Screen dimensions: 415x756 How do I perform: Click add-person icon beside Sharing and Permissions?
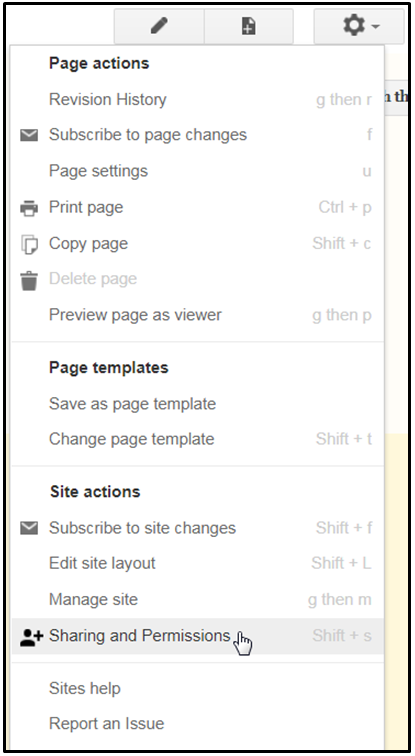tap(31, 638)
